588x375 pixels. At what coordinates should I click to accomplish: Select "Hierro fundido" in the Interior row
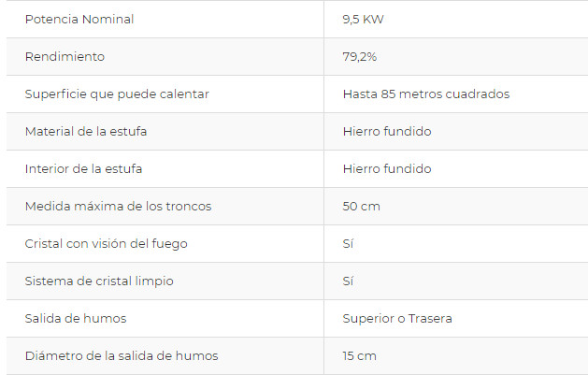pos(387,168)
